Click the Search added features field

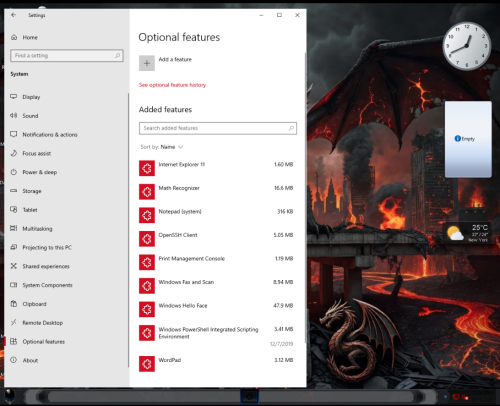[218, 128]
